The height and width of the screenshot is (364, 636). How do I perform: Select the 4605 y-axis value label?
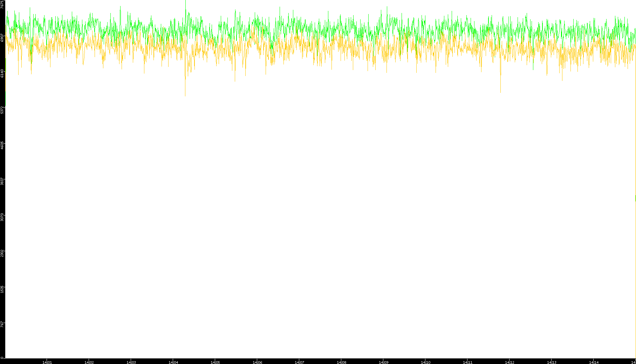(2, 145)
